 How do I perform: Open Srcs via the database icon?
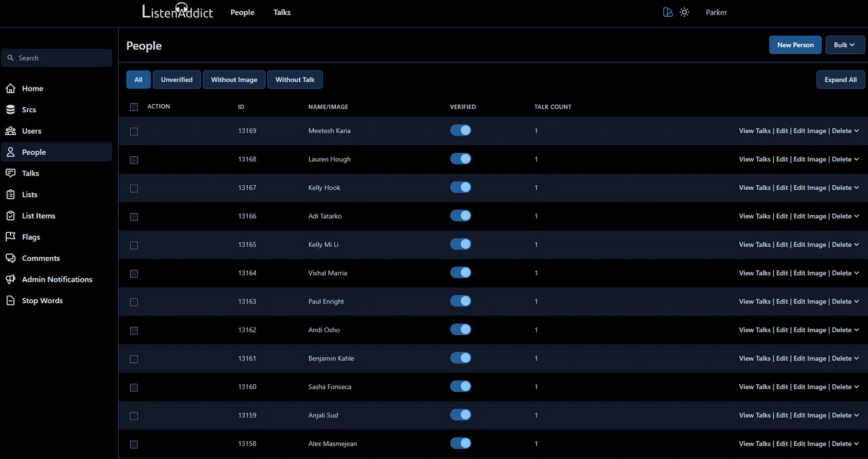point(10,110)
